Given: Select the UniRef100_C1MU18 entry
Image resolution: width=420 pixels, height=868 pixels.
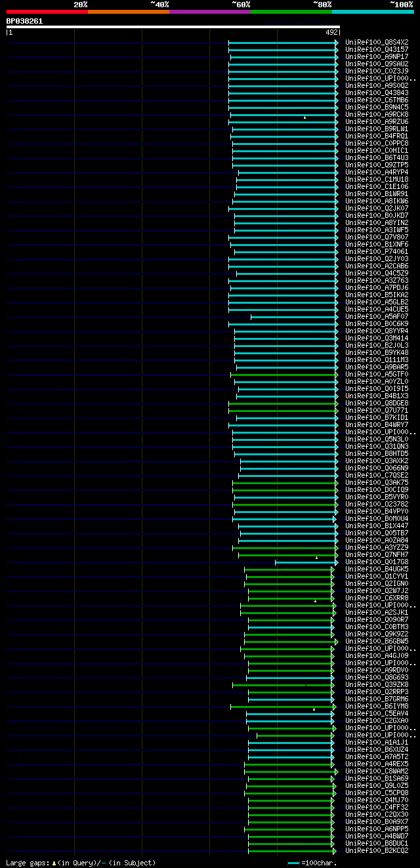Looking at the screenshot, I should 377,179.
